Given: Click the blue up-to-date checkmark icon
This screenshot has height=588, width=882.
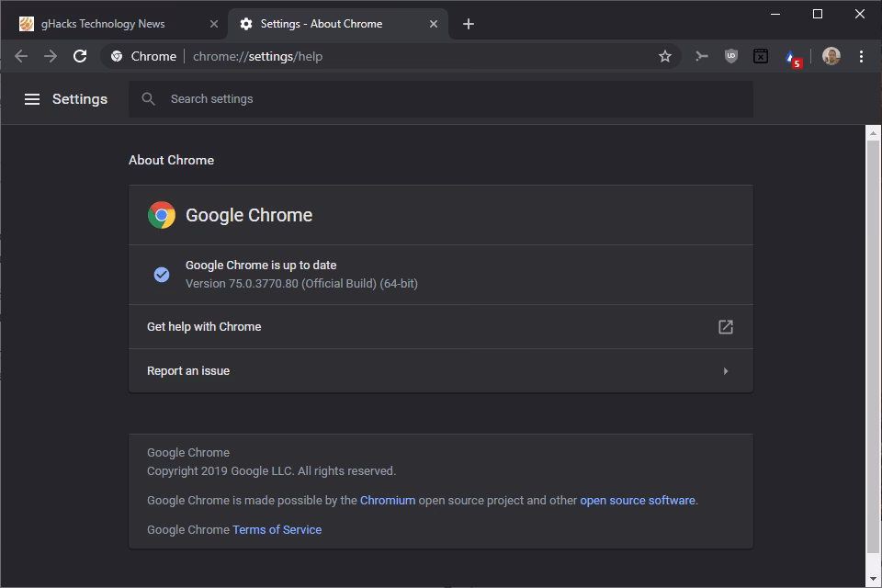Looking at the screenshot, I should coord(162,274).
